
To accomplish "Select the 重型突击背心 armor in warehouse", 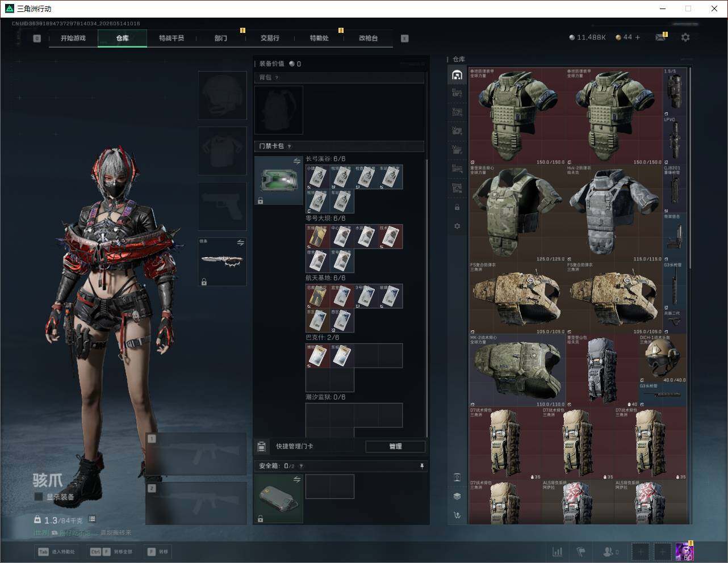I will [517, 213].
